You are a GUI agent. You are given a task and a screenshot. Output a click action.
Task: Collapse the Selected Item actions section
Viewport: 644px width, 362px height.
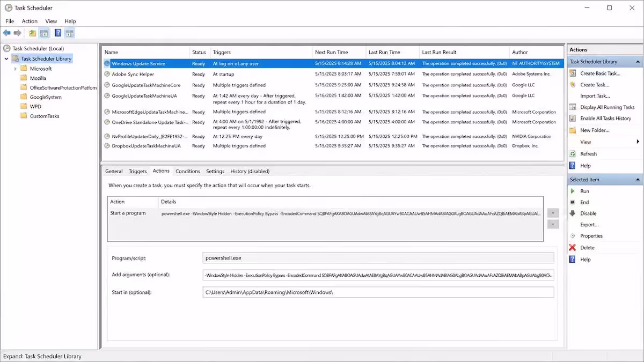pyautogui.click(x=638, y=180)
